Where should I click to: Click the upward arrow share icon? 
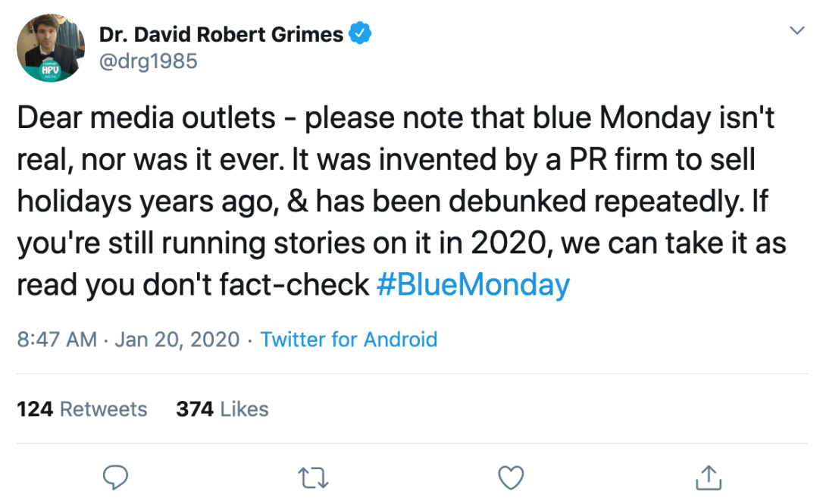708,477
